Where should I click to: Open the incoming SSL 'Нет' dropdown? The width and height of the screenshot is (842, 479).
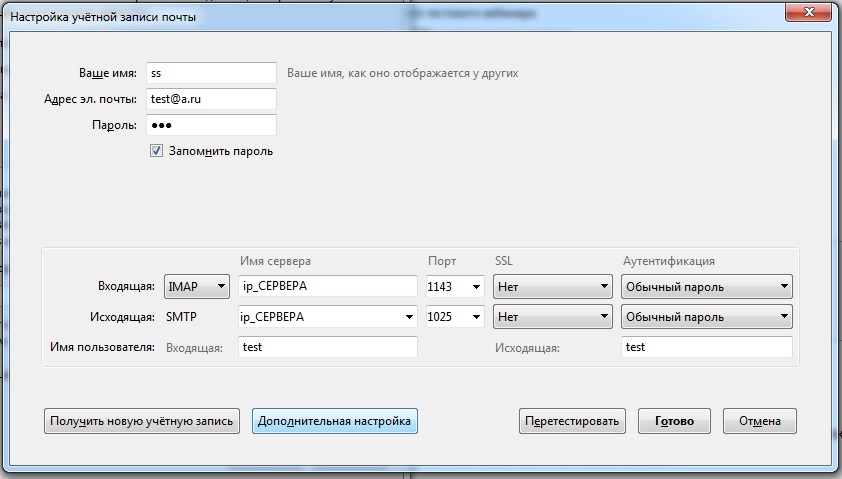552,287
